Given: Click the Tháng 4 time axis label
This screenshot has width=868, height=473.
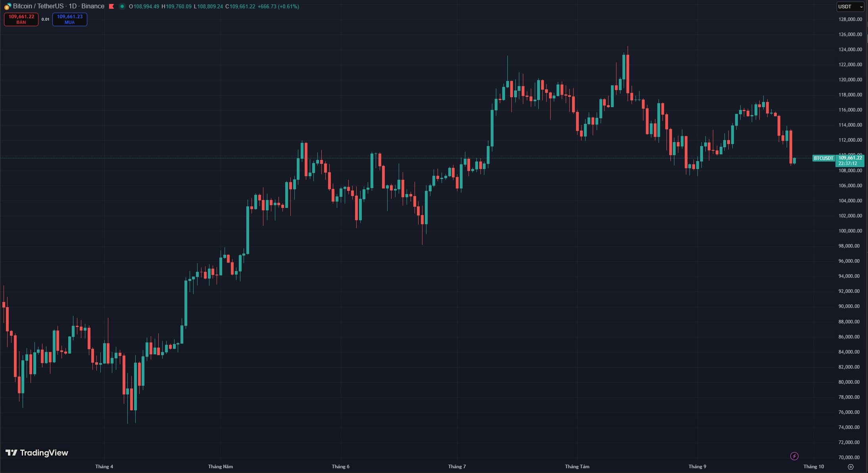Looking at the screenshot, I should coord(104,467).
